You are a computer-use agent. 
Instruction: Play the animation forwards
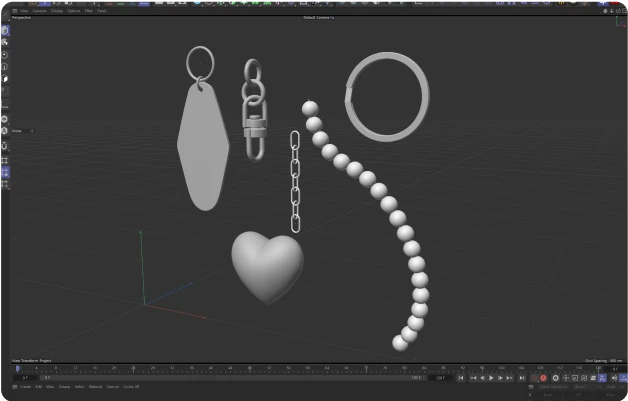491,378
